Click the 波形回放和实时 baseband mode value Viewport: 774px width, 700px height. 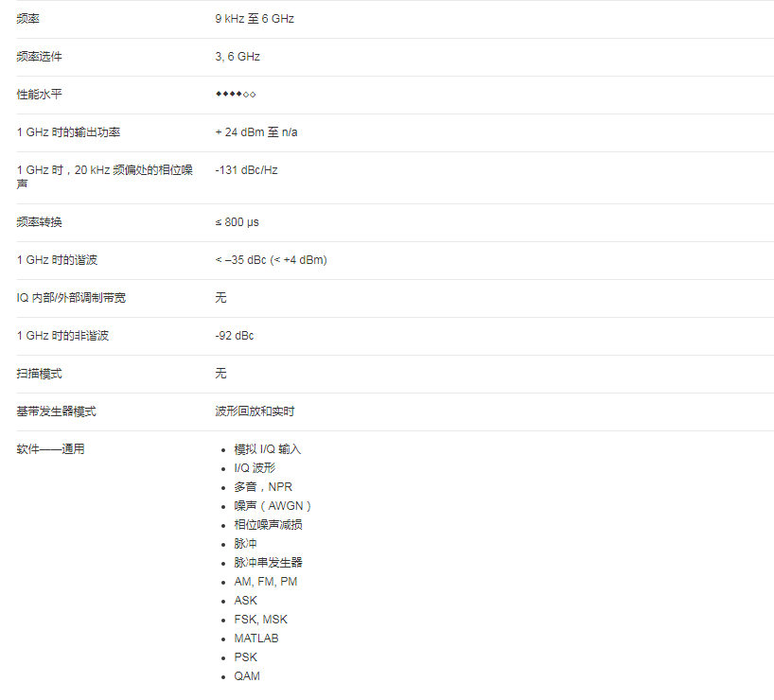pyautogui.click(x=255, y=411)
